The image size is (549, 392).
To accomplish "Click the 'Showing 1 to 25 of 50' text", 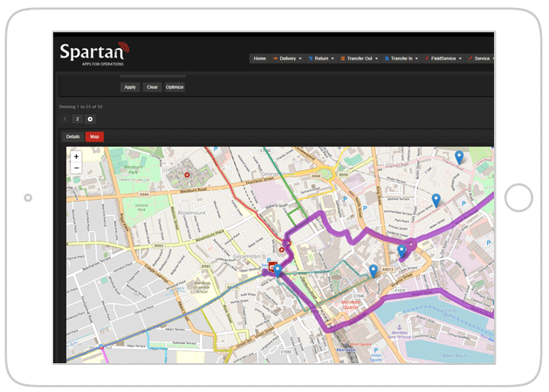I will click(x=80, y=107).
